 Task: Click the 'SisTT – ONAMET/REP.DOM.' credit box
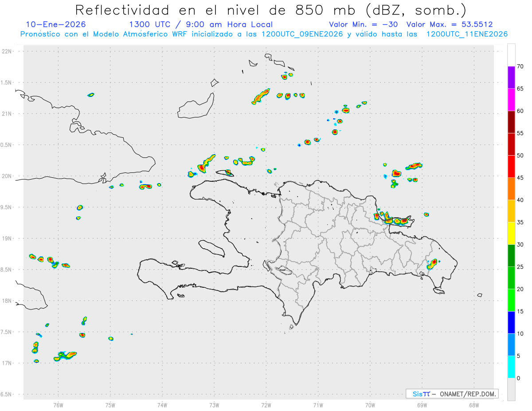click(x=452, y=394)
